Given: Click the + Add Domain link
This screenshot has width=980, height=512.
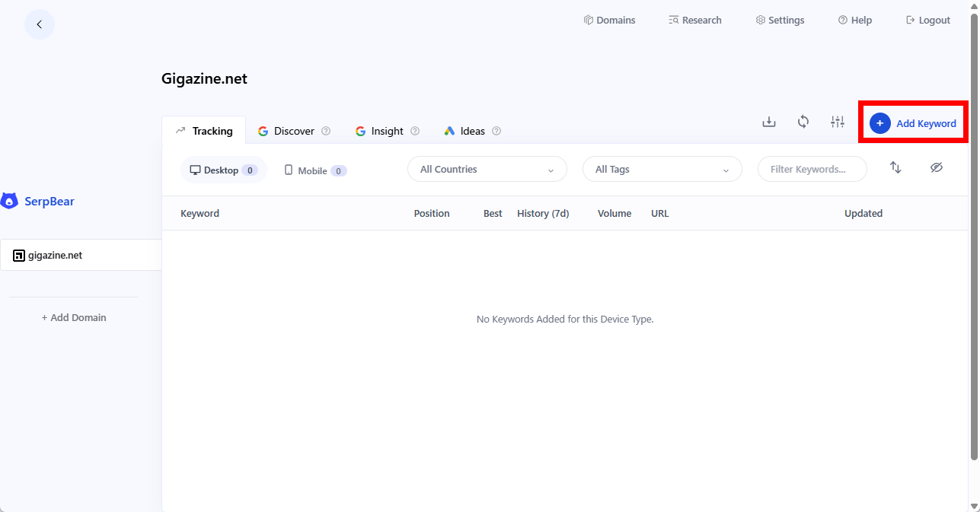Looking at the screenshot, I should [x=74, y=317].
